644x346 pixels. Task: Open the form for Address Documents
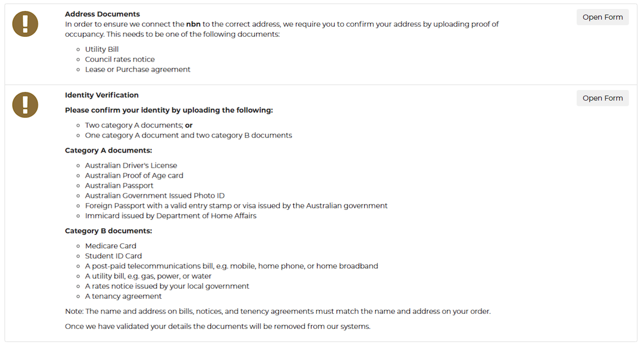(602, 17)
